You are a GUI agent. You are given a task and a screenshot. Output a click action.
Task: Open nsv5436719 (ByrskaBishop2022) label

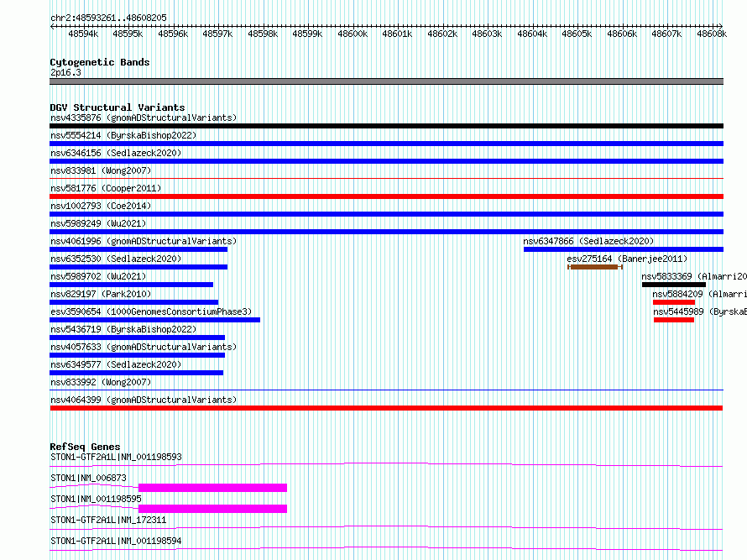(123, 329)
